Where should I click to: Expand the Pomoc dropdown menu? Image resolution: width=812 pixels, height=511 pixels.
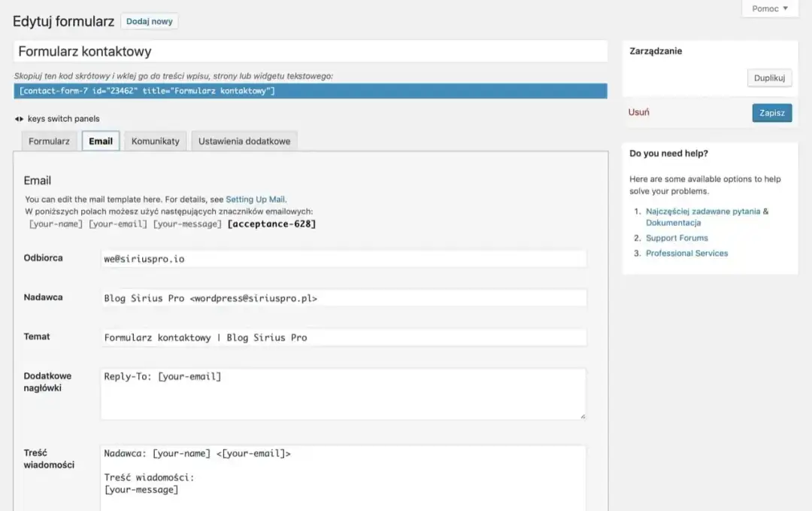[x=769, y=8]
